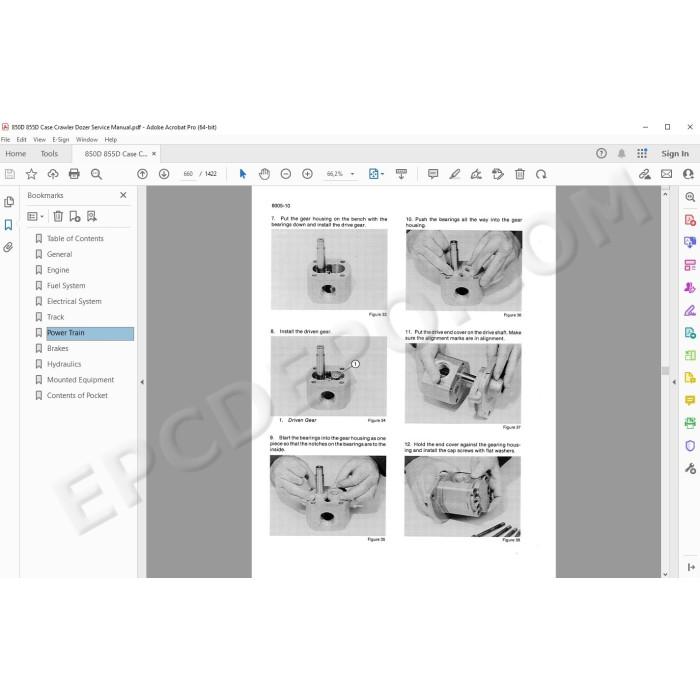Add document to starred favorites

pos(31,174)
